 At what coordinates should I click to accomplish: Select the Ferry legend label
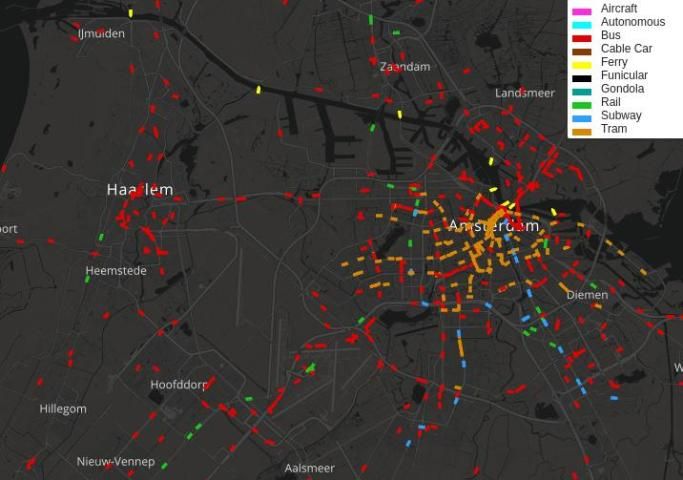point(614,62)
